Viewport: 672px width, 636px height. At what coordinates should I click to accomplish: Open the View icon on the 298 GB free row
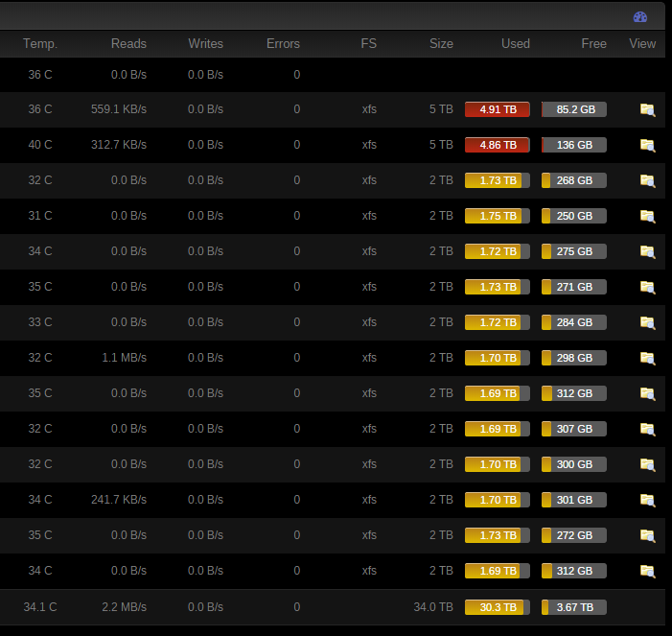coord(648,359)
